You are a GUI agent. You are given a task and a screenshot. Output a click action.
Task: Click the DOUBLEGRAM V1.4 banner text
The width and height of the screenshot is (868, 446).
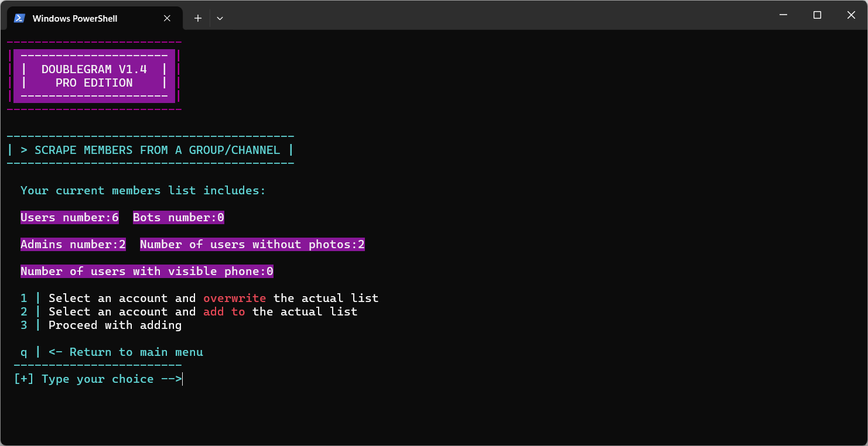pos(94,69)
